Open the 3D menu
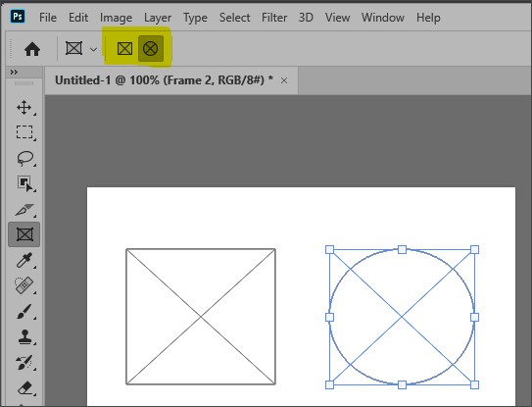 click(306, 18)
